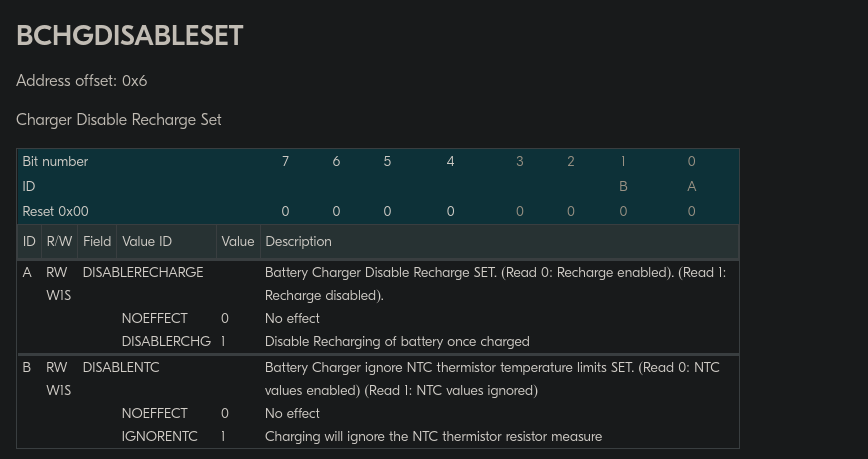Click NOEFFECT under the DISABLENTC field
The height and width of the screenshot is (459, 868).
coord(154,413)
